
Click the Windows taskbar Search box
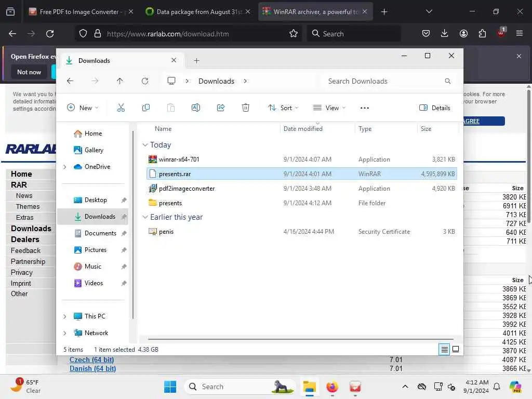tap(240, 387)
